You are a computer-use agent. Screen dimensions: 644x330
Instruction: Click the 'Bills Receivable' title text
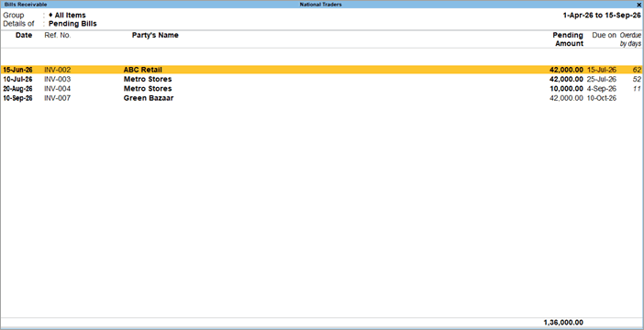(26, 5)
